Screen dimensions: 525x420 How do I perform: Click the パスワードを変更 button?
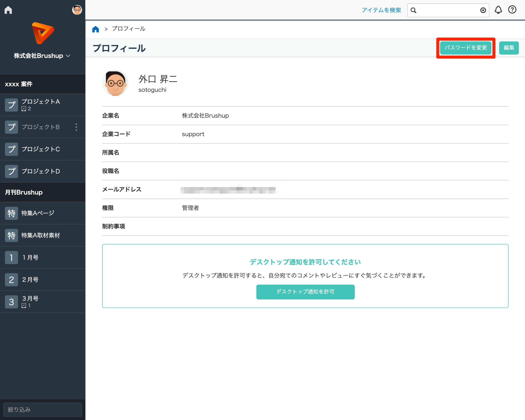(x=466, y=48)
